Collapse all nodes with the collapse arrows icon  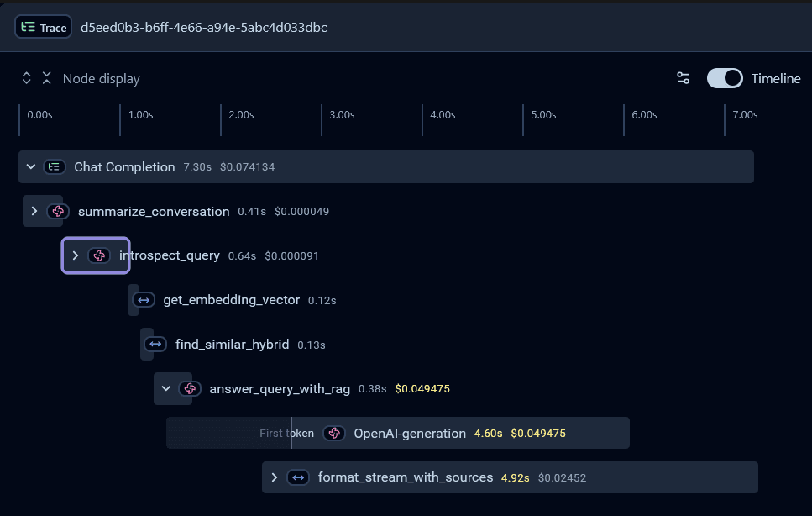(x=47, y=78)
